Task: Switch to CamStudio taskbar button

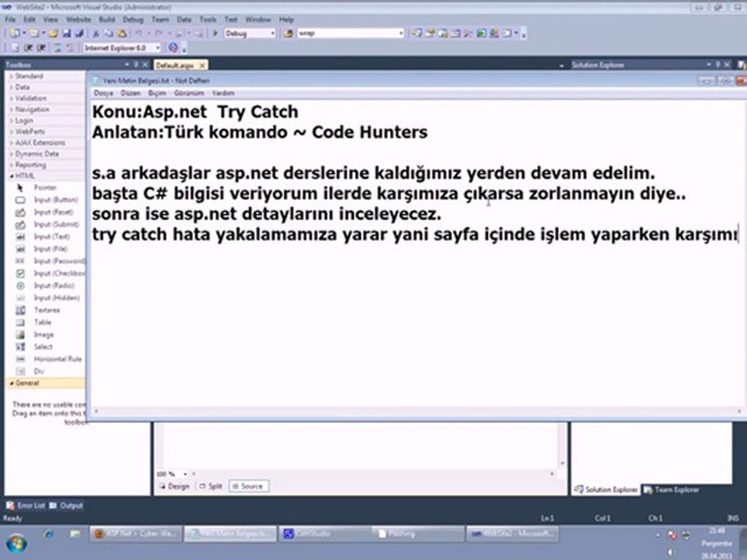Action: (x=324, y=534)
